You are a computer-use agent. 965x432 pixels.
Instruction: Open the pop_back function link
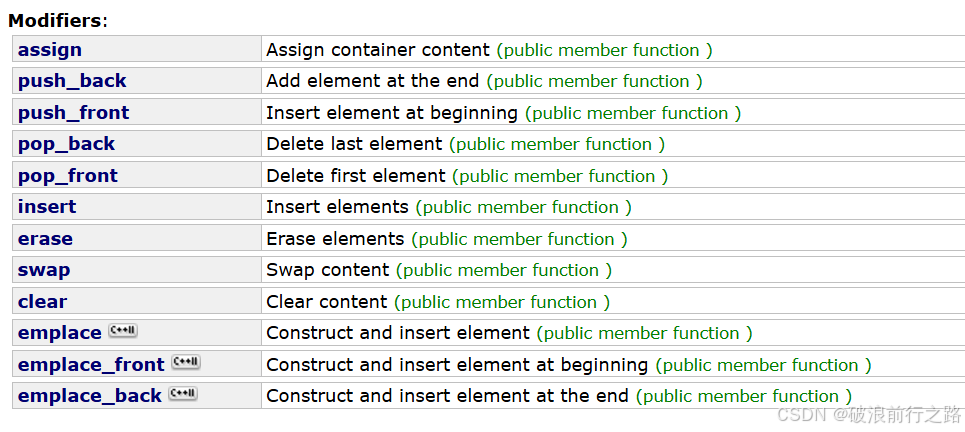66,145
